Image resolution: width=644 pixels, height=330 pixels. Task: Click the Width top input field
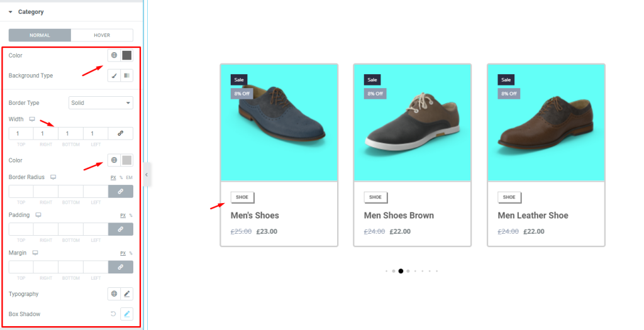tap(21, 133)
